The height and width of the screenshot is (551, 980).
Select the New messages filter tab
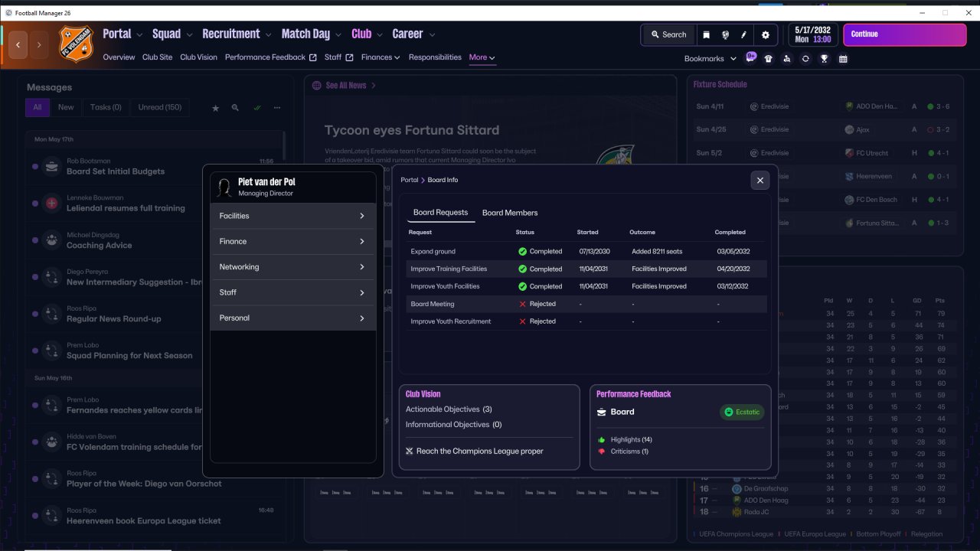tap(66, 107)
